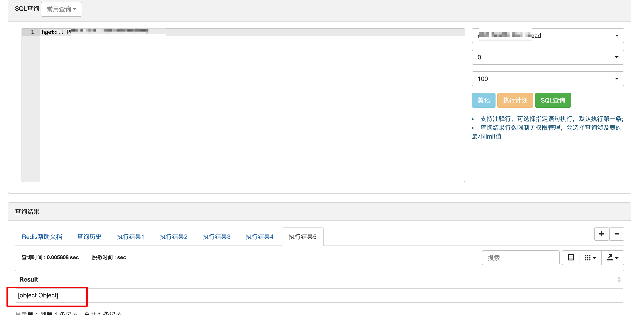Open the instance selector ending in 'ead'
The image size is (644, 315).
click(x=548, y=36)
